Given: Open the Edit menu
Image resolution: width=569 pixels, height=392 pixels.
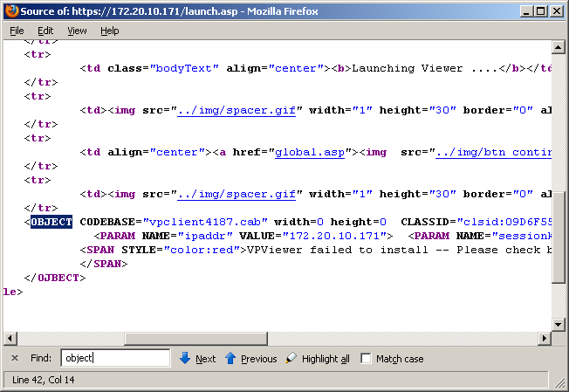Looking at the screenshot, I should pos(45,31).
